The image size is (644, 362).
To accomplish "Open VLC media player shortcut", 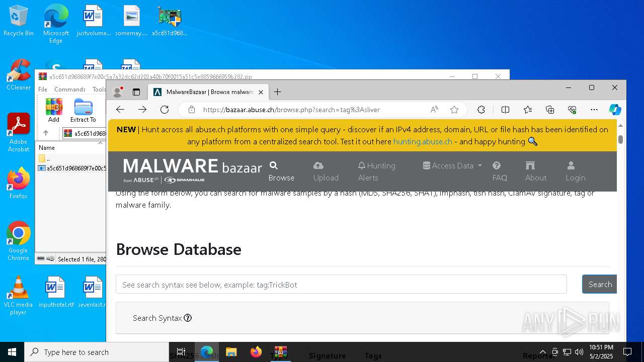I will (x=19, y=296).
